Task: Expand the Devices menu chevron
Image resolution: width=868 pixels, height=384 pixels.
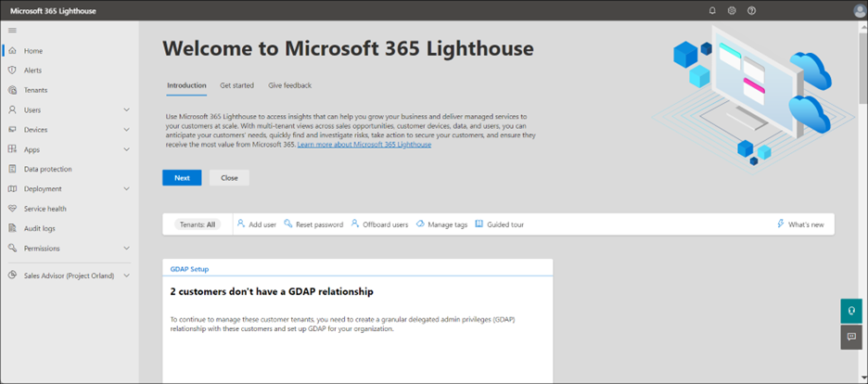Action: [x=126, y=130]
